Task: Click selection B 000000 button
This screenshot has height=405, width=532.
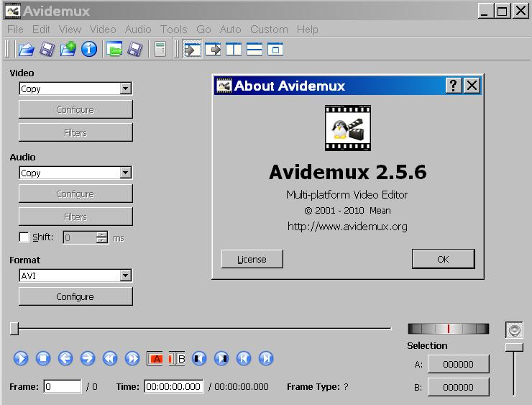Action: (458, 387)
